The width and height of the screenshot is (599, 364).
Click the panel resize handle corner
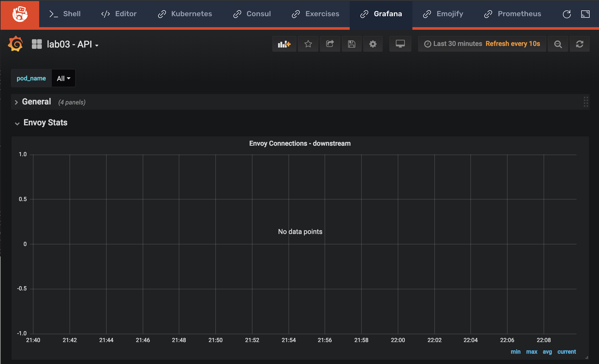tap(587, 357)
